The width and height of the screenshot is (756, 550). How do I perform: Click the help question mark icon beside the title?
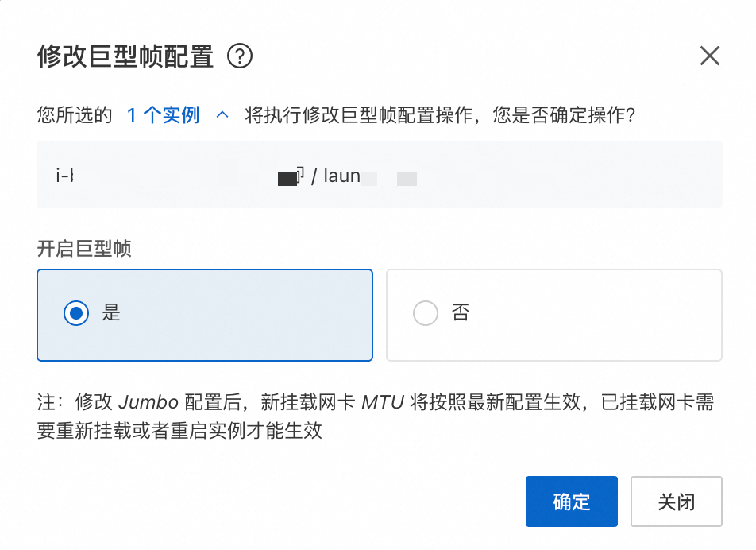tap(239, 56)
